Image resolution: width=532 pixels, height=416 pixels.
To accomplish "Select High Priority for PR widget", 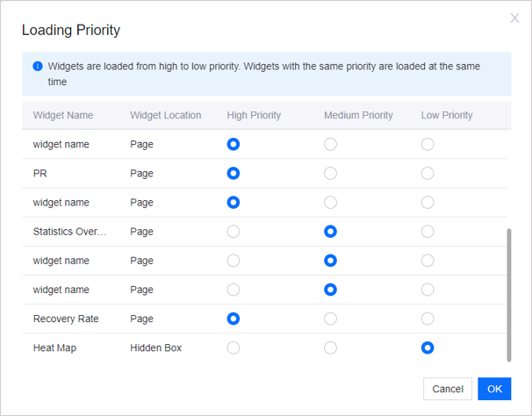I will [233, 174].
